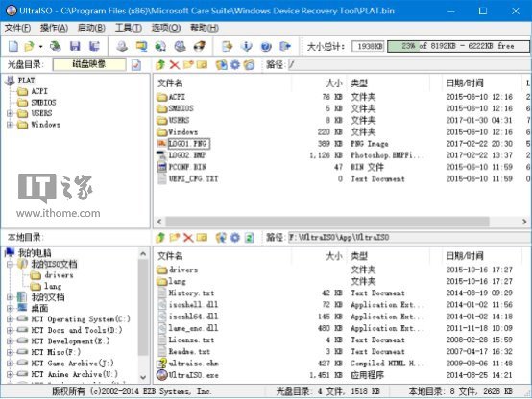Click the Open CD/DVD drive icon
The image size is (532, 399).
56,46
